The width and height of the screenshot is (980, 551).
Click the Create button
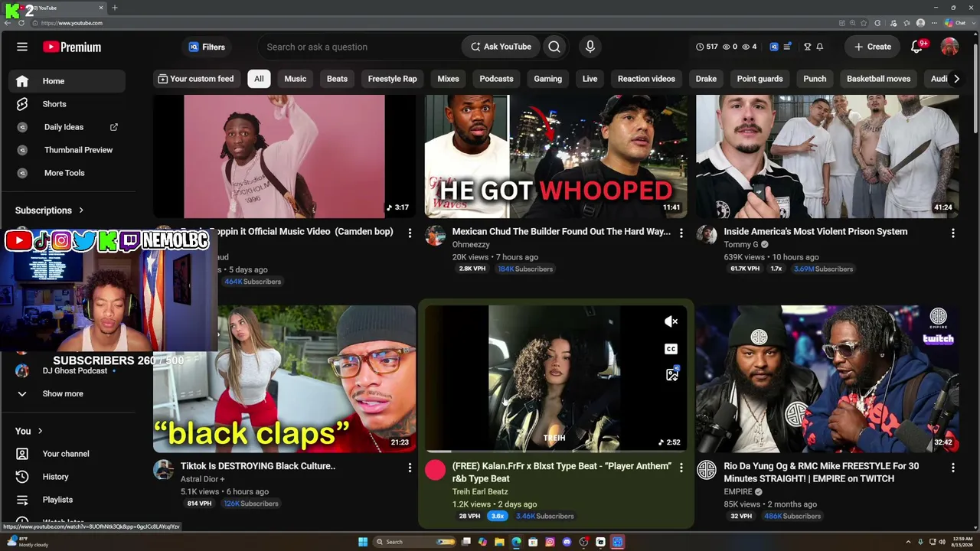[x=873, y=47]
